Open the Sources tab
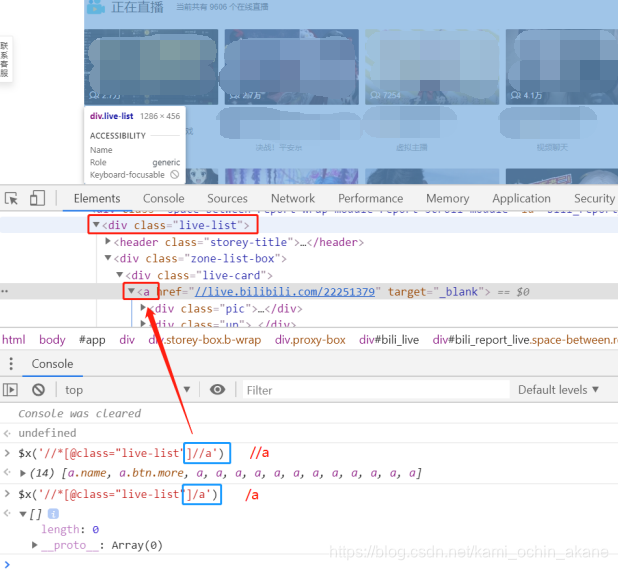Image resolution: width=618 pixels, height=570 pixels. point(227,198)
